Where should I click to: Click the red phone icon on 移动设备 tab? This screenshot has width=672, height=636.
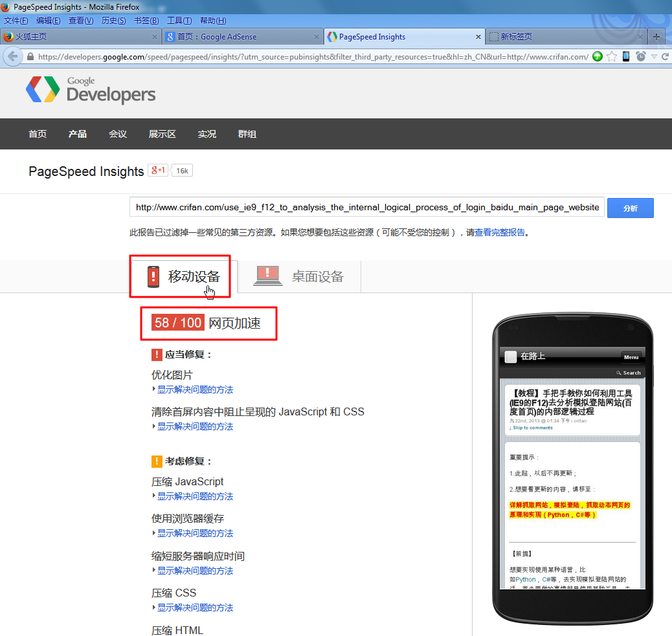(153, 276)
